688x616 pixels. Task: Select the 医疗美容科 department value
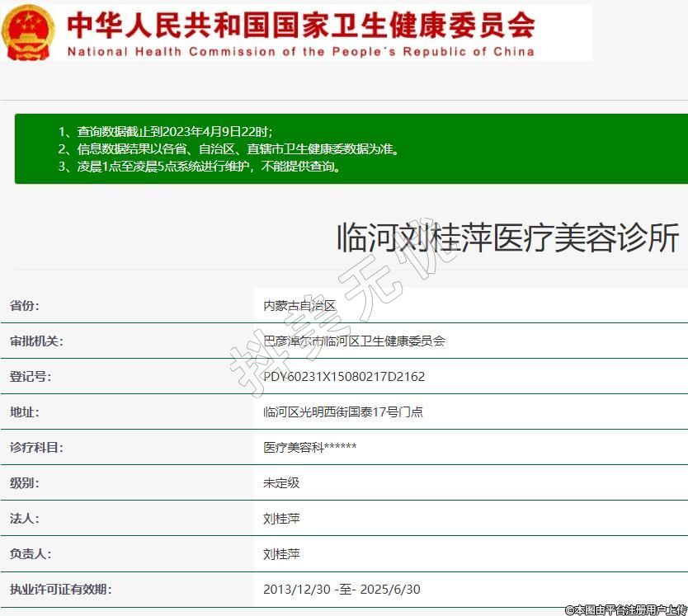309,448
